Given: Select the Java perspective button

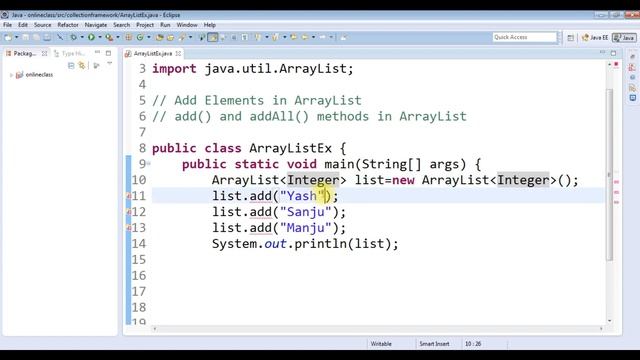Looking at the screenshot, I should (624, 38).
